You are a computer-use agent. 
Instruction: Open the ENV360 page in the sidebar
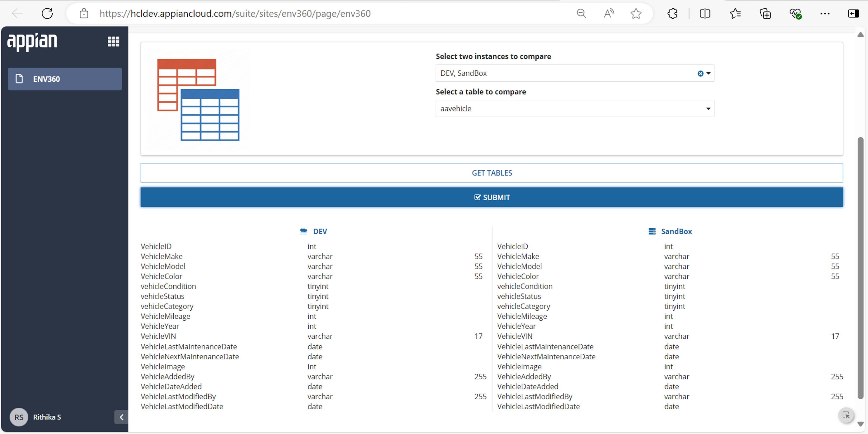point(65,79)
